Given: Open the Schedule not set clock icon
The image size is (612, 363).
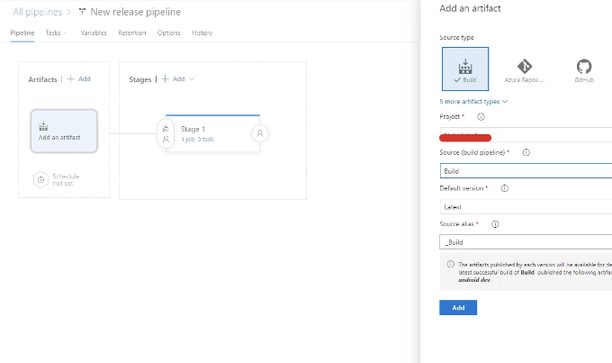Looking at the screenshot, I should pyautogui.click(x=41, y=180).
